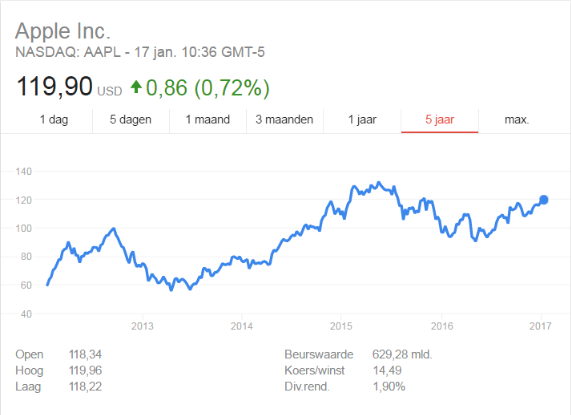Viewport: 571px width, 415px height.
Task: Select the 3 maanden range tab
Action: 285,120
